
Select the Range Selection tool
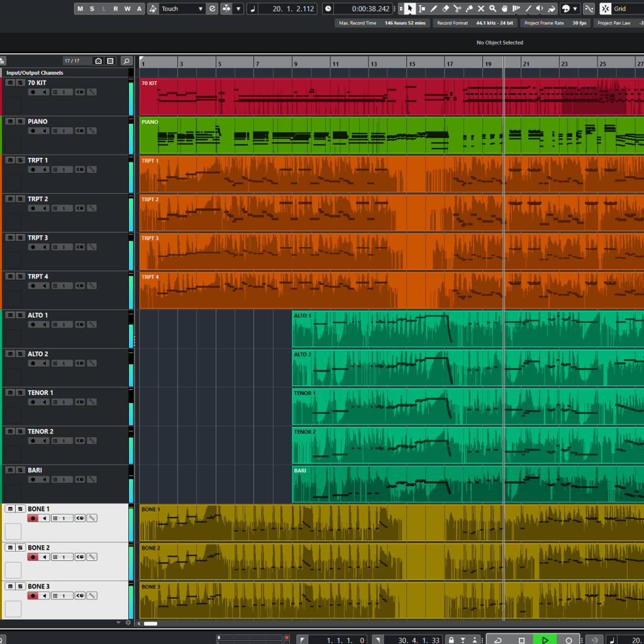pos(422,8)
